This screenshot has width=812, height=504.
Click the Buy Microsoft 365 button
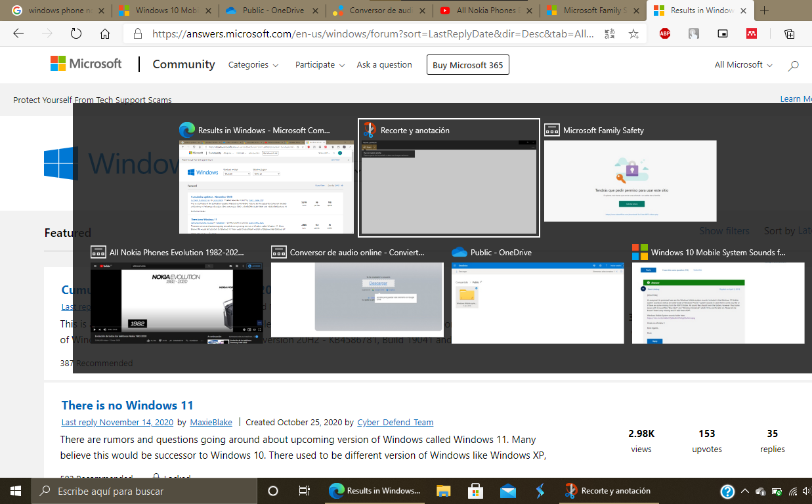(467, 65)
